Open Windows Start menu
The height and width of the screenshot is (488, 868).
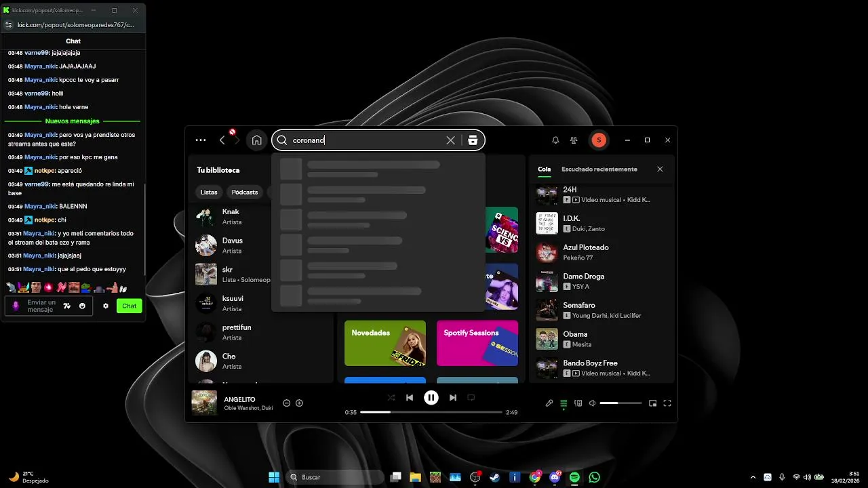[274, 477]
